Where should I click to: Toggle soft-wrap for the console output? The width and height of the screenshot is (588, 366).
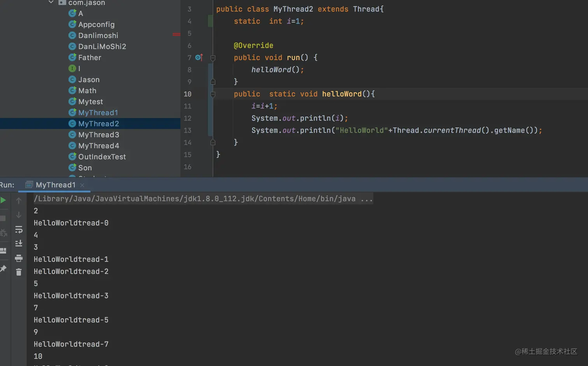(19, 230)
